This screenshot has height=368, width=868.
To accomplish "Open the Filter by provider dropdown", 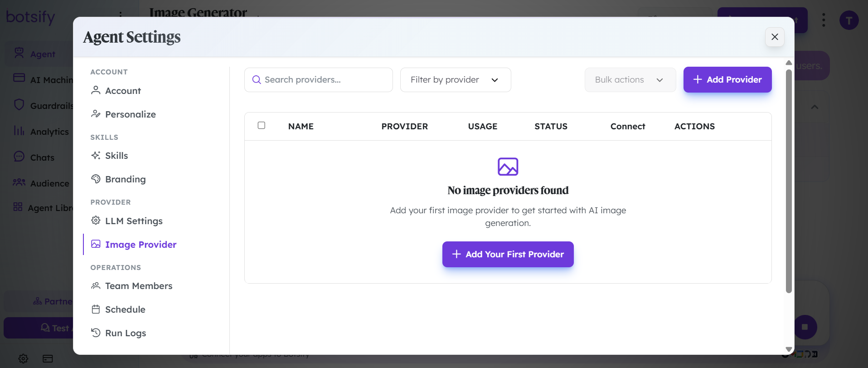I will (456, 80).
